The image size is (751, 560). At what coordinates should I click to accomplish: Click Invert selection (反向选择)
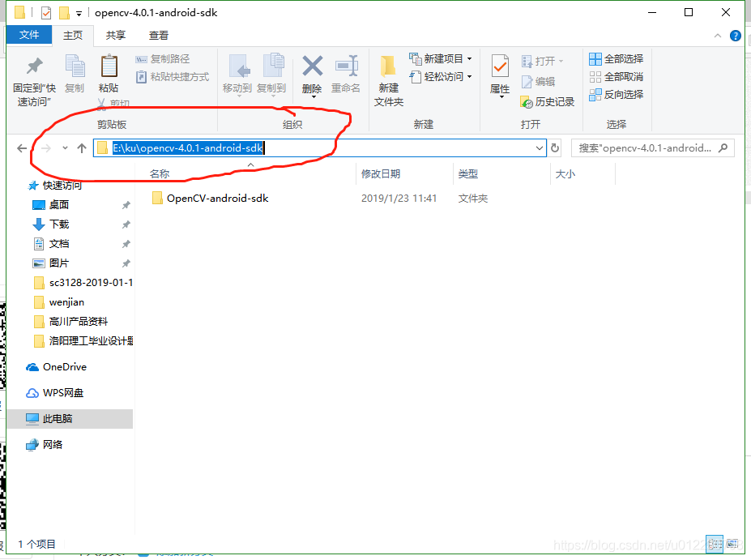click(617, 94)
